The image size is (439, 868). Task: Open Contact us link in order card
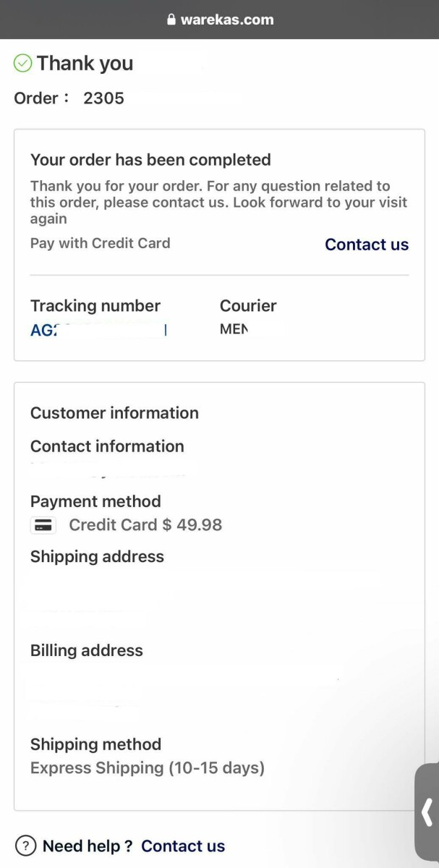coord(366,244)
